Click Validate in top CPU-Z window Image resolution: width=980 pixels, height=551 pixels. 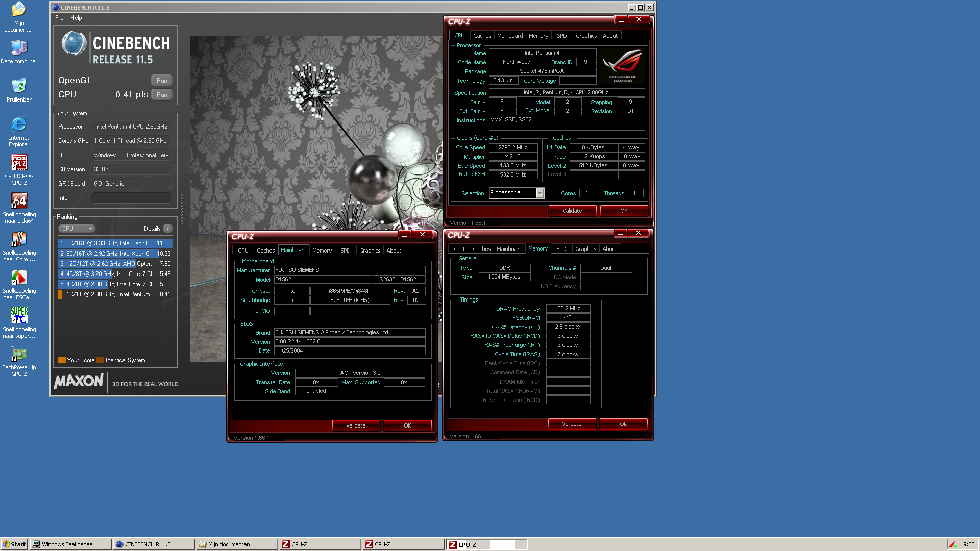[572, 211]
